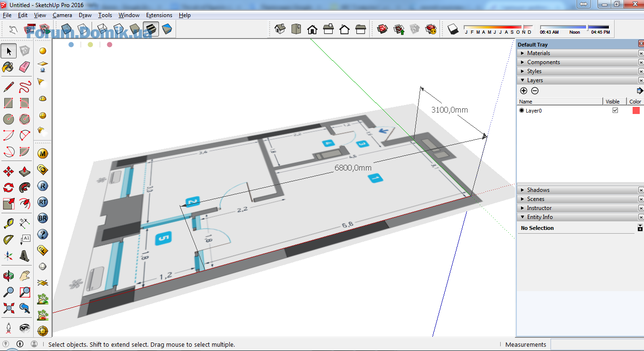
Task: Enable Hidden Line face style
Action: (x=119, y=29)
